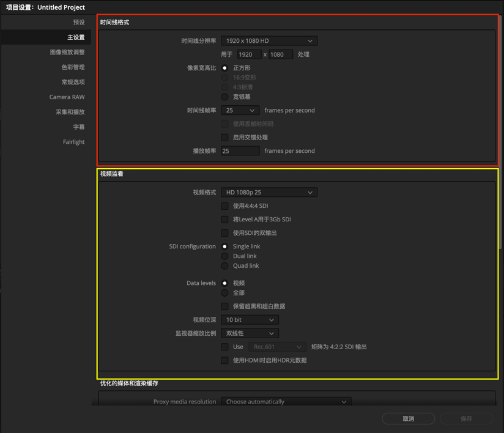504x433 pixels.
Task: Select Dual link SDI configuration
Action: pyautogui.click(x=224, y=256)
